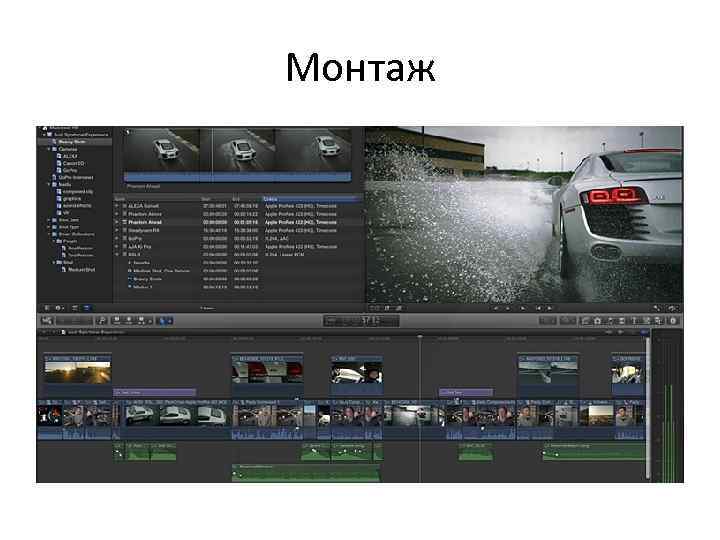
Task: Open the Music and Sound browser icon
Action: pos(610,321)
